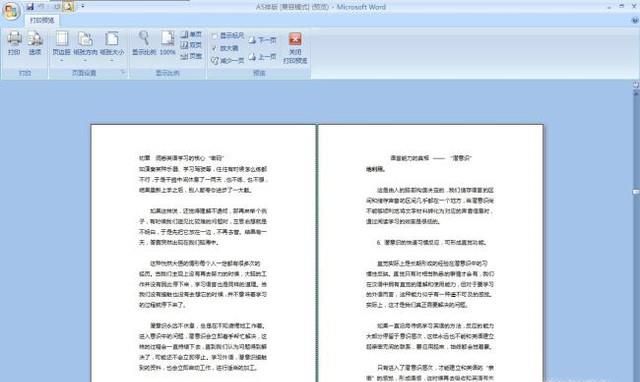Image resolution: width=640 pixels, height=382 pixels.
Task: Launch the 页面设置 dialog from group corner
Action: pyautogui.click(x=122, y=72)
